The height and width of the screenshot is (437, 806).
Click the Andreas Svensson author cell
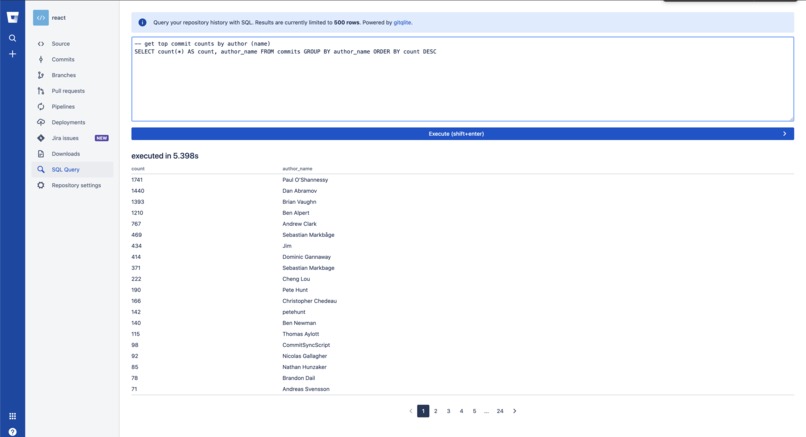[306, 389]
